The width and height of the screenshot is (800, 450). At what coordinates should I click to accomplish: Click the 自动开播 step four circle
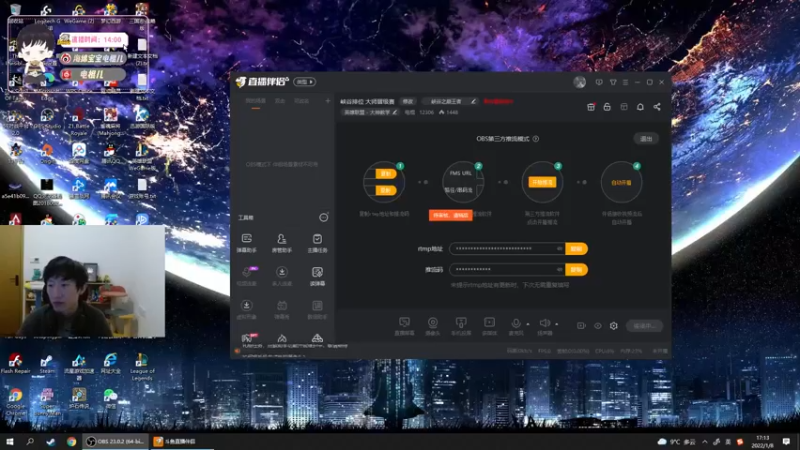pos(621,182)
